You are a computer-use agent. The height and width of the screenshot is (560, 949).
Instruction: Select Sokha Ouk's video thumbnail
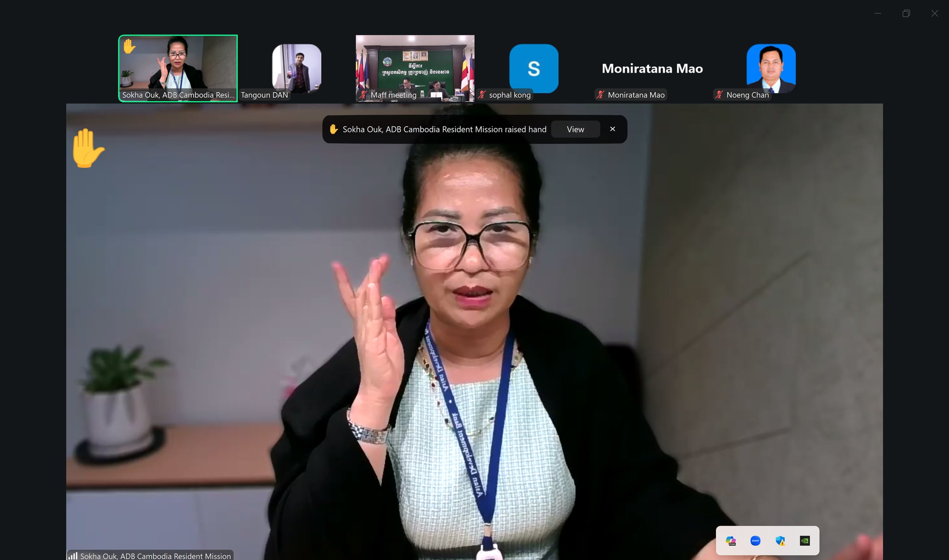coord(178,68)
